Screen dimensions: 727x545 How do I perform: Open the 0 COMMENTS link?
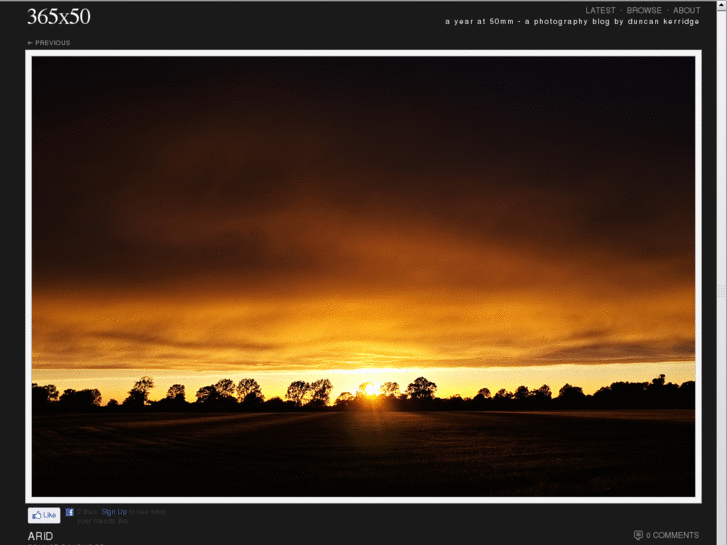(672, 535)
